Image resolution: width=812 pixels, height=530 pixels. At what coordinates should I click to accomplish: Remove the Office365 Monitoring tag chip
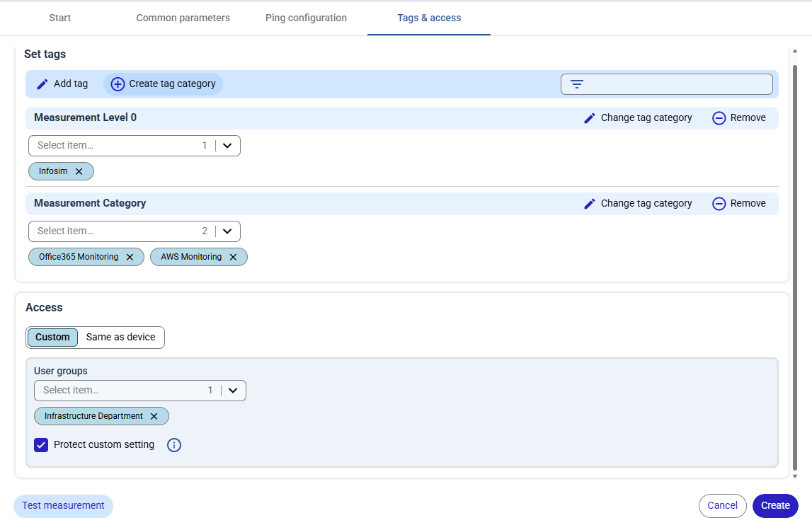130,257
